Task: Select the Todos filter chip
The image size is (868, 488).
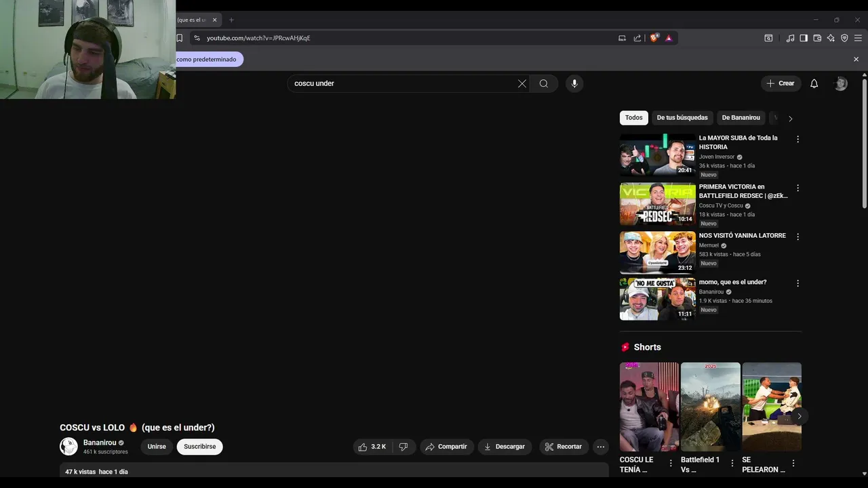Action: coord(634,118)
